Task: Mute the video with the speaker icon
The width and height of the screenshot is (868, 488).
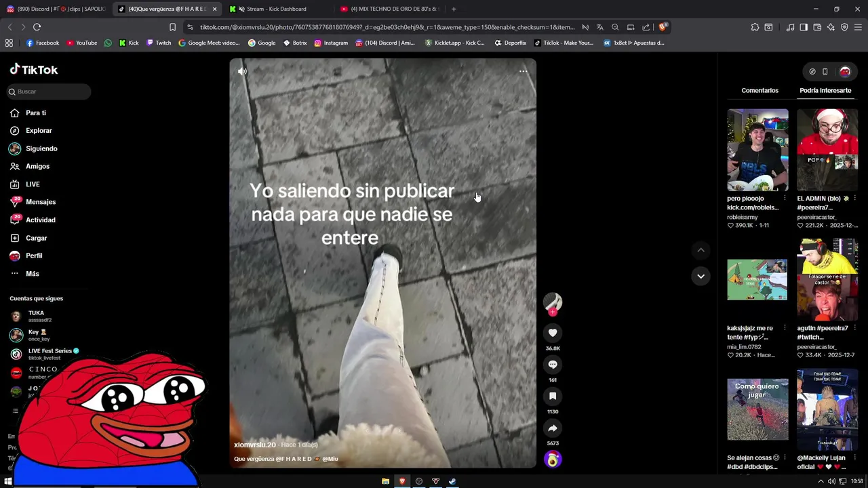Action: coord(242,71)
